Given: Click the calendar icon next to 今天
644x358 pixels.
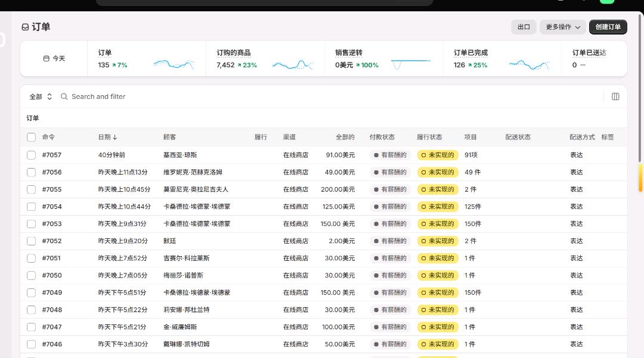Looking at the screenshot, I should tap(47, 58).
